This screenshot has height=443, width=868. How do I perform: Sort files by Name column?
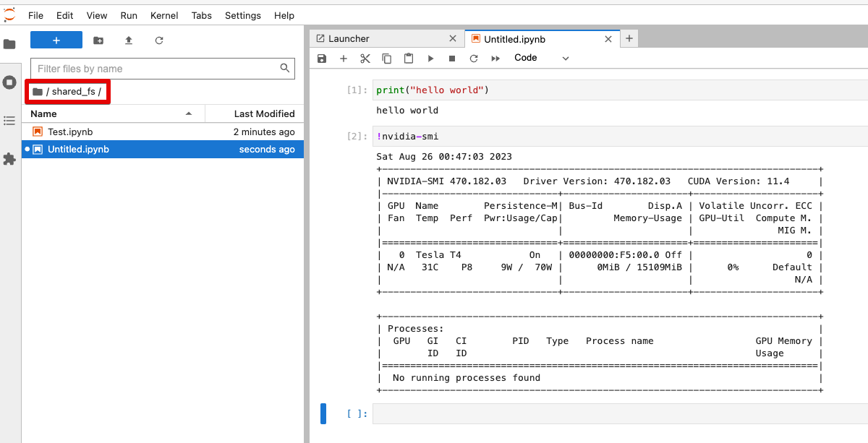pos(114,113)
